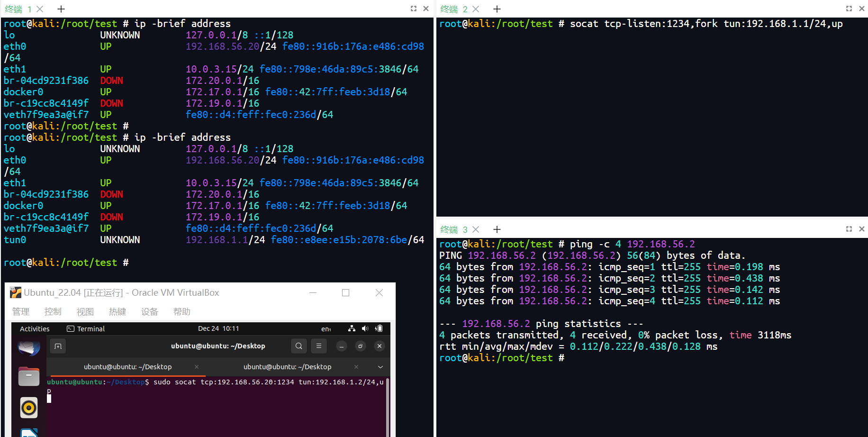Open the Dec 24 10:11 clock panel
The width and height of the screenshot is (868, 437).
pos(218,328)
